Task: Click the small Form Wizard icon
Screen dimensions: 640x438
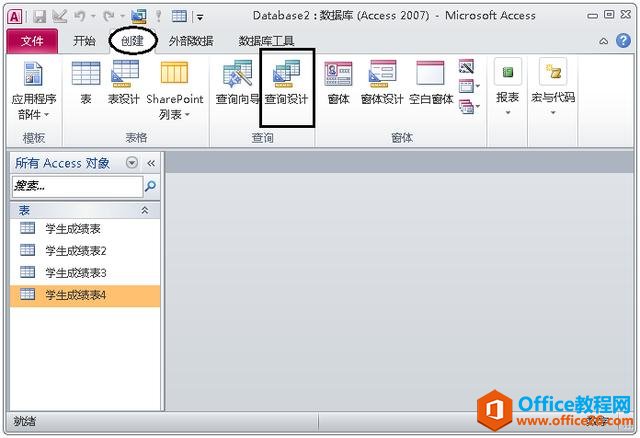Action: point(467,66)
